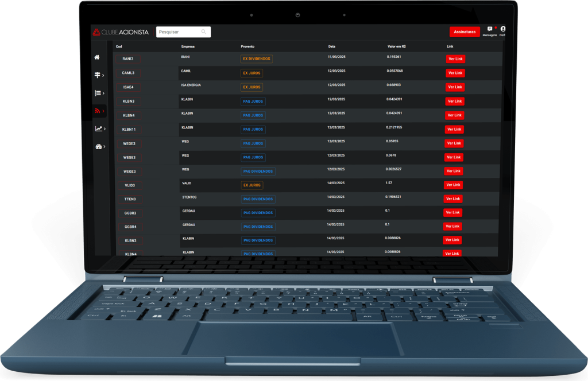Click the value 0.668903
Viewport: 588px width, 381px height.
394,85
